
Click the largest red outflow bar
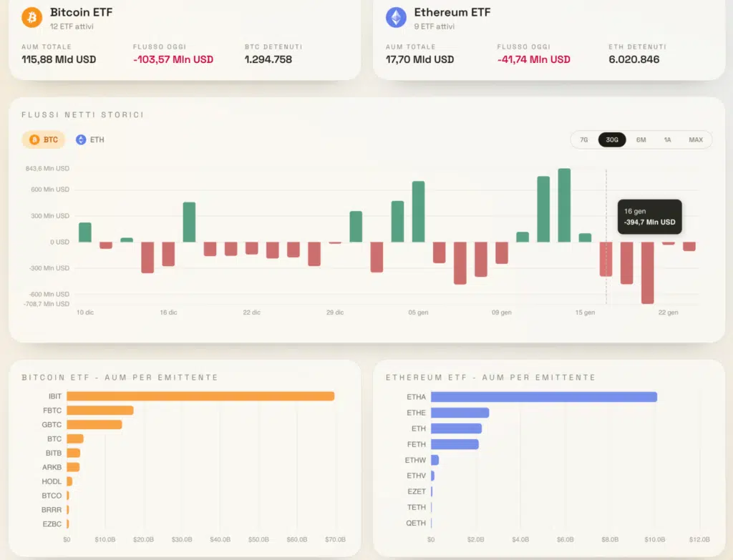(x=648, y=272)
